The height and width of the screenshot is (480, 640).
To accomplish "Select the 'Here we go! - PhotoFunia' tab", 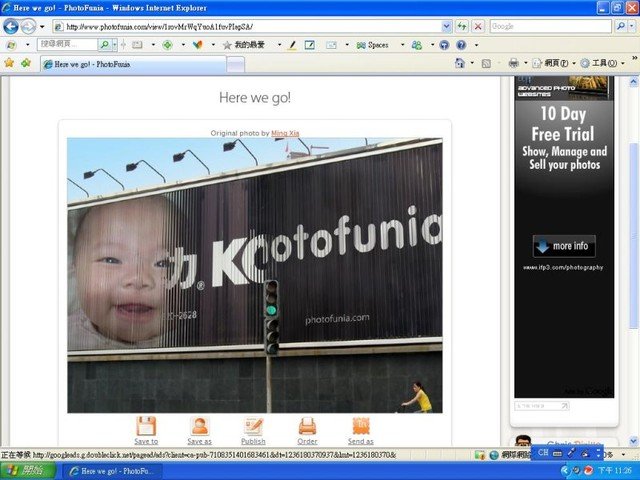I will pos(133,64).
